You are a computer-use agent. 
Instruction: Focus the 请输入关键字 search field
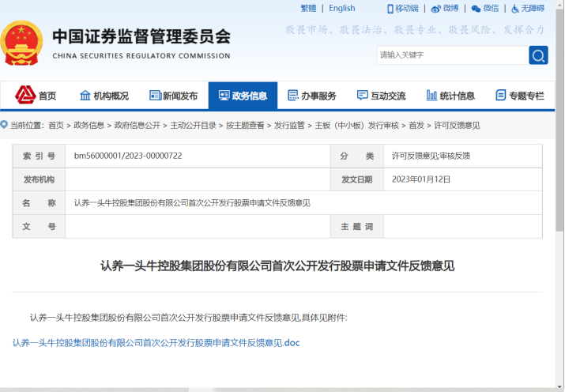click(x=450, y=55)
